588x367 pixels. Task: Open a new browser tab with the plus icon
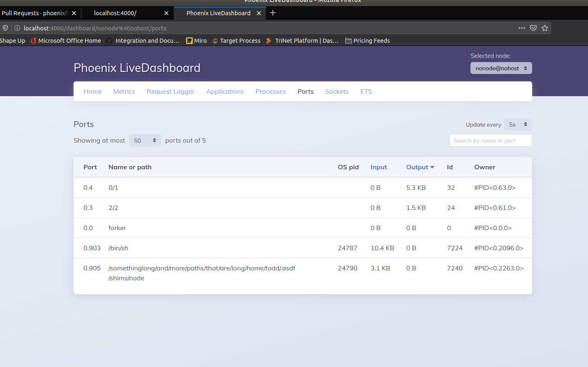[x=272, y=13]
